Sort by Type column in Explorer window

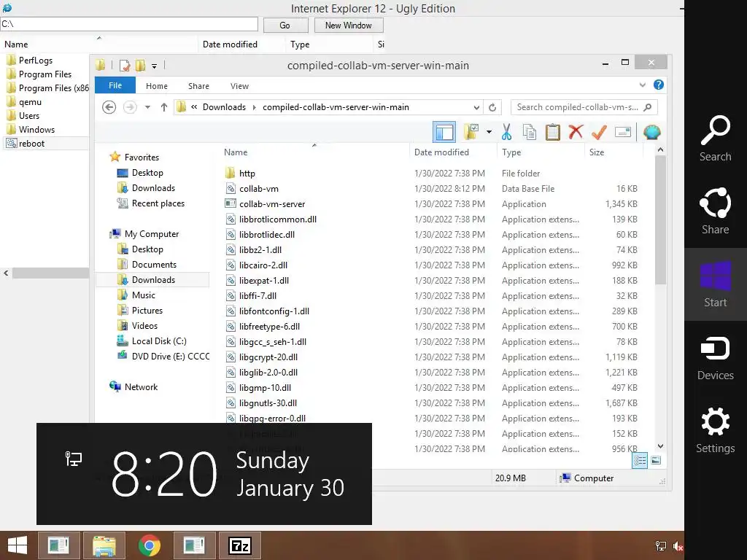(511, 152)
